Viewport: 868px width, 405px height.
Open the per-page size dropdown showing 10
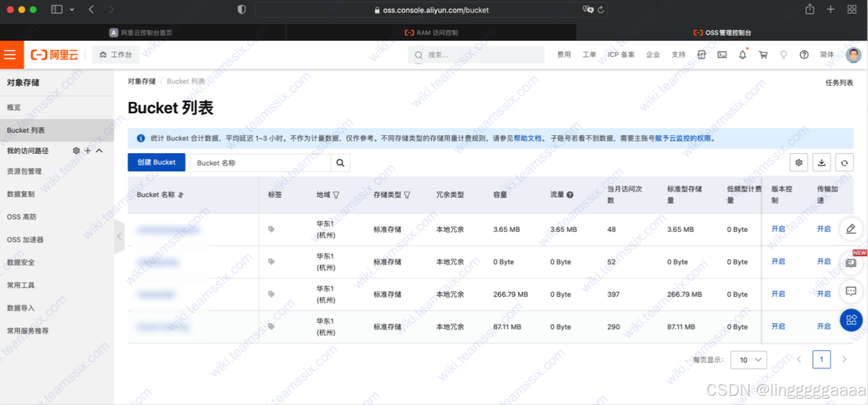(749, 360)
